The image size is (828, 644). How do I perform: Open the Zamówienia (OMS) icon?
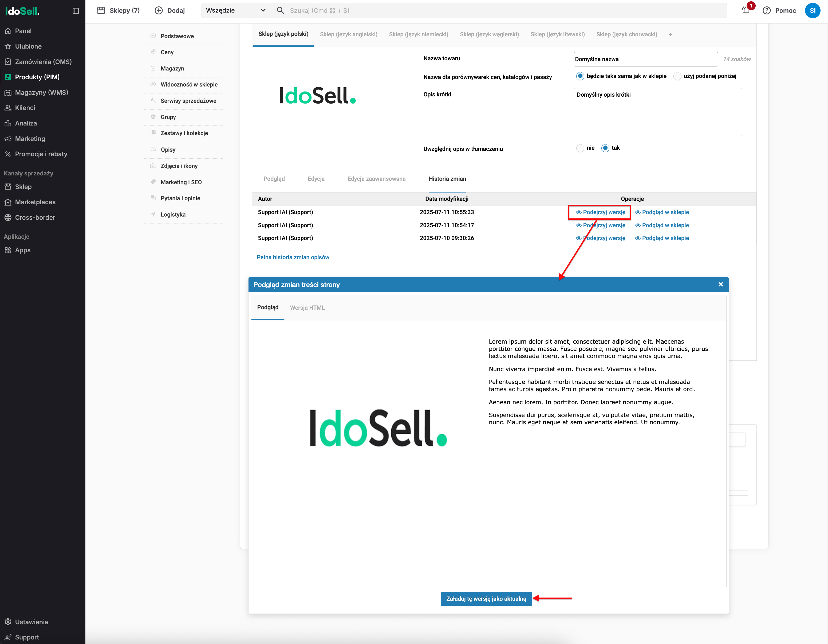[8, 62]
